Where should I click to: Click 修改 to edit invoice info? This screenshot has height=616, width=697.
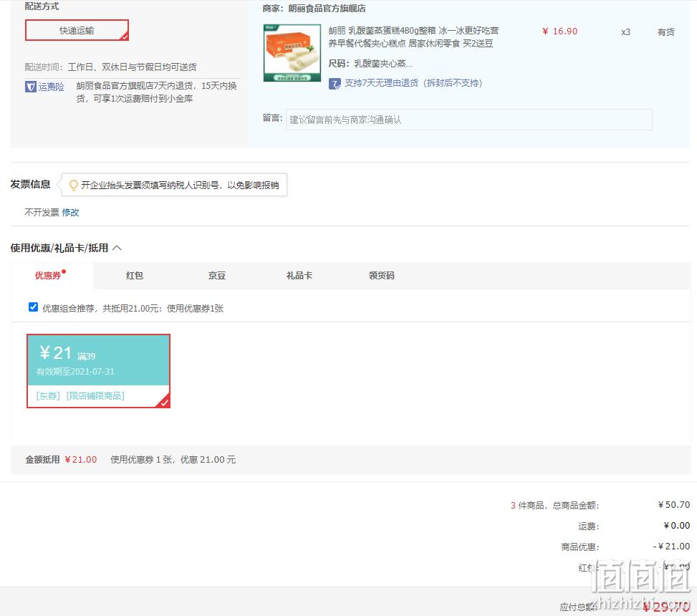[x=71, y=213]
